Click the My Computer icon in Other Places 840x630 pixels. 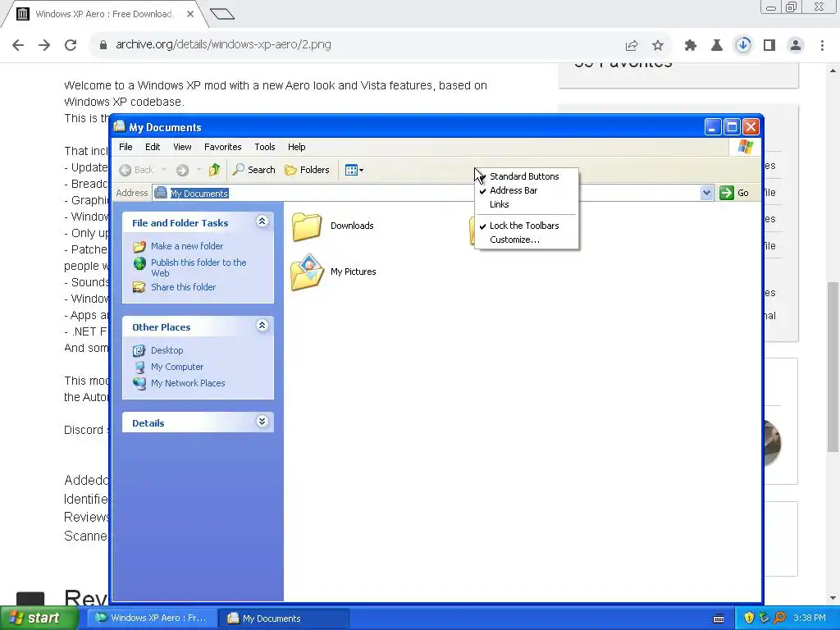[139, 367]
